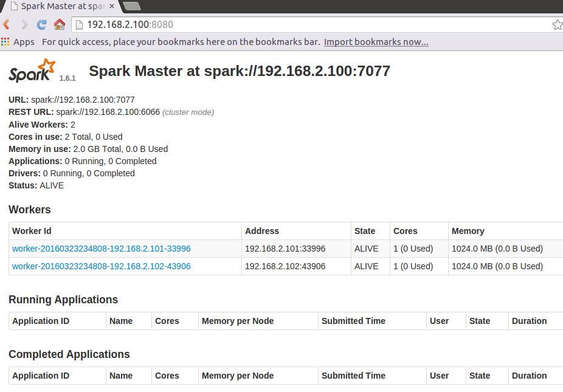Click the Completed Applications heading
This screenshot has width=563, height=392.
pos(69,354)
